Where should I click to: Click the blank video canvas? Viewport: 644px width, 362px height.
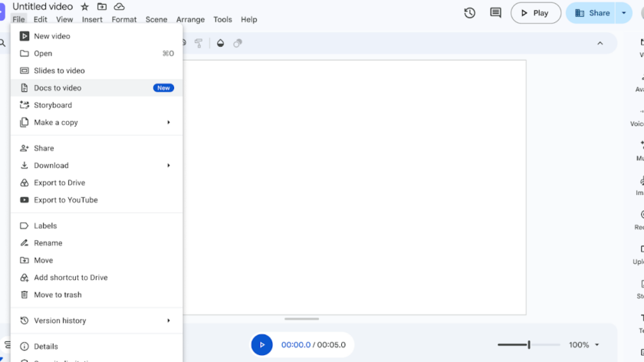(x=354, y=187)
